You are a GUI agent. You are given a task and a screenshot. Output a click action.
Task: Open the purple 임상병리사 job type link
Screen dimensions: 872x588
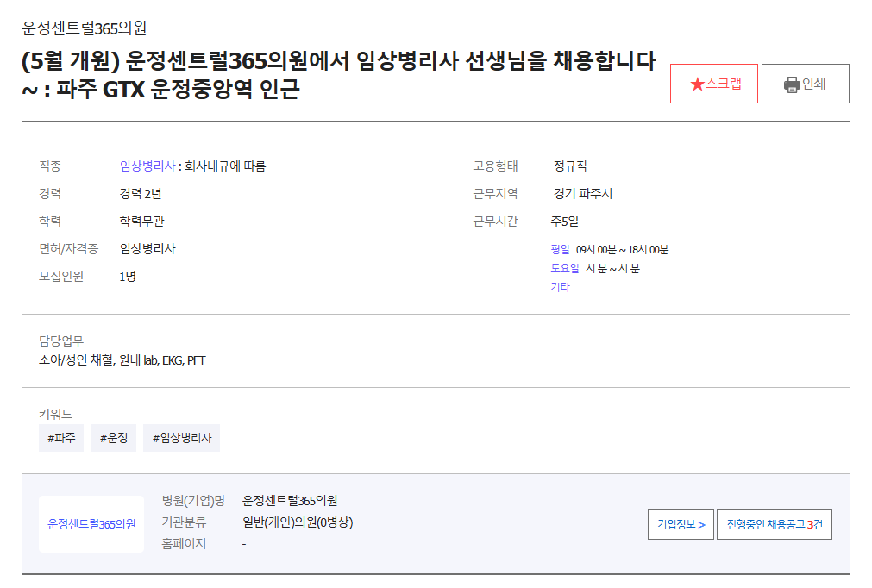147,166
